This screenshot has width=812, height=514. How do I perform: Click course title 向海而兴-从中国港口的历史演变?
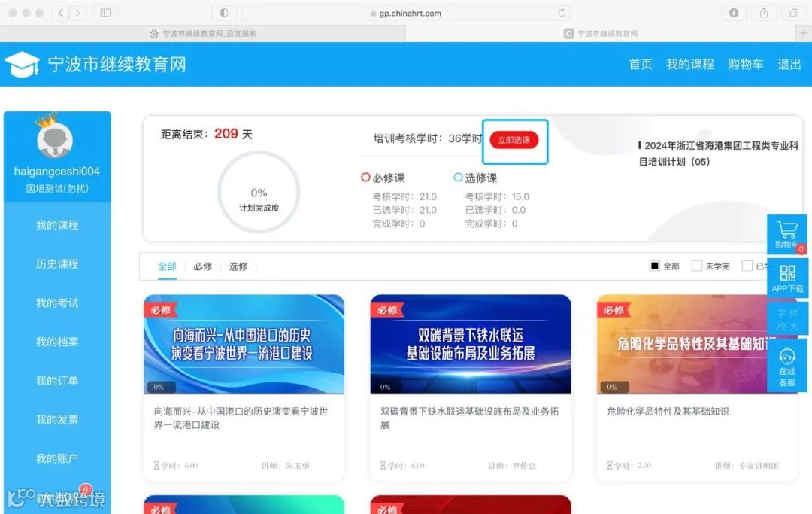coord(241,418)
